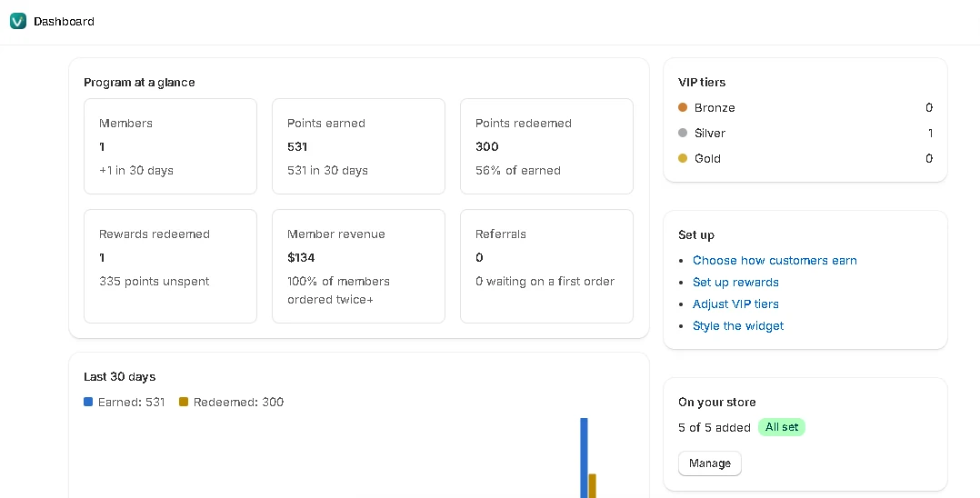Click the 'All set' green badge

781,427
